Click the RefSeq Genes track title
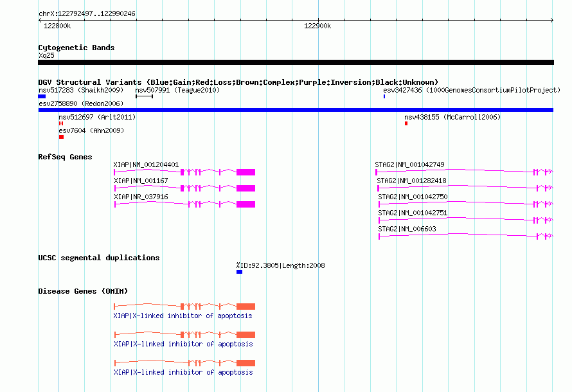Viewport: 572px width, 392px height. click(x=65, y=157)
